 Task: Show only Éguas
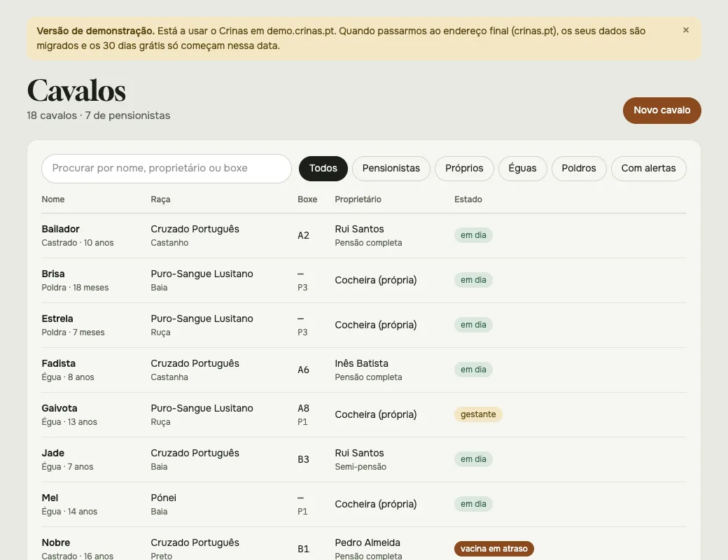pyautogui.click(x=522, y=169)
